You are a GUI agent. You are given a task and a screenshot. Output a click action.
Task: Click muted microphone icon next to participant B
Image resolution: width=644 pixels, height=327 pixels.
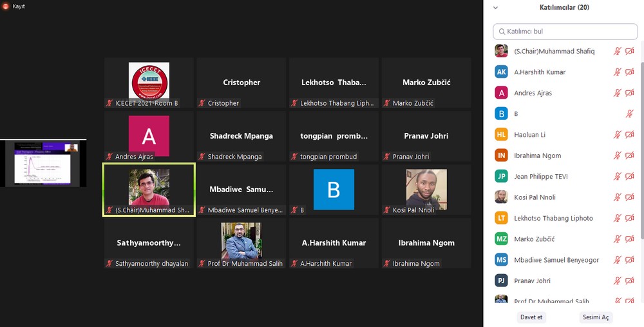[630, 114]
